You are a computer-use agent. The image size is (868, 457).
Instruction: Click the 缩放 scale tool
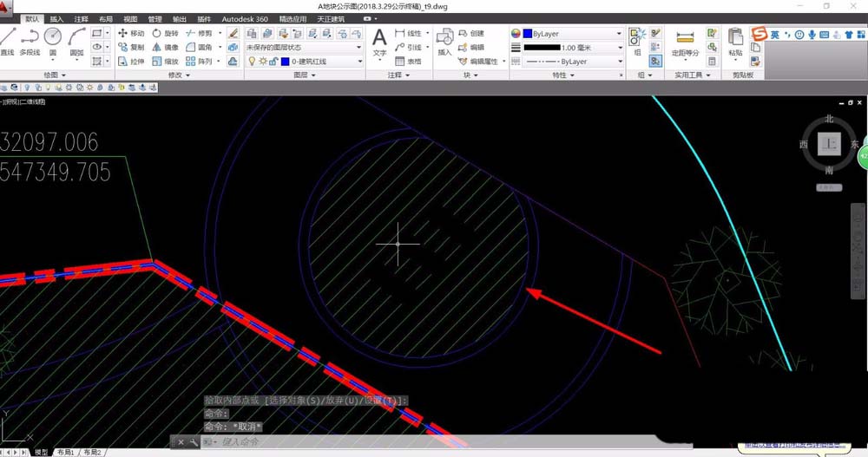tap(166, 61)
